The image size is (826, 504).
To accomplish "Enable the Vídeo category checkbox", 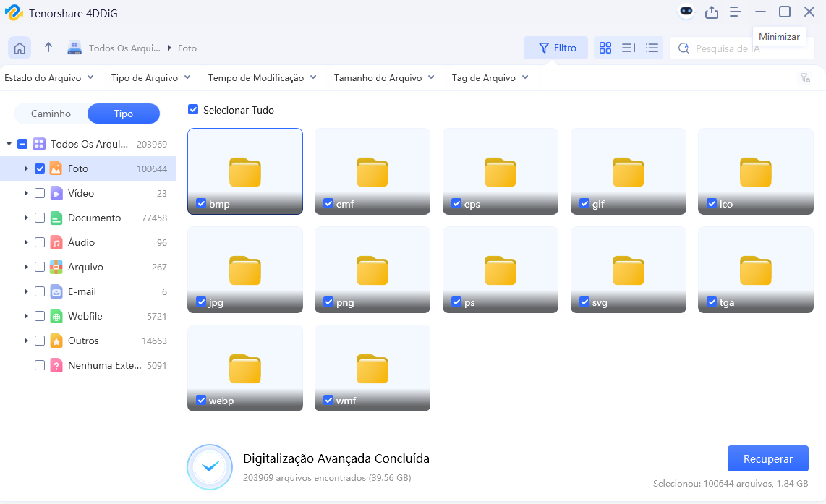I will [40, 193].
